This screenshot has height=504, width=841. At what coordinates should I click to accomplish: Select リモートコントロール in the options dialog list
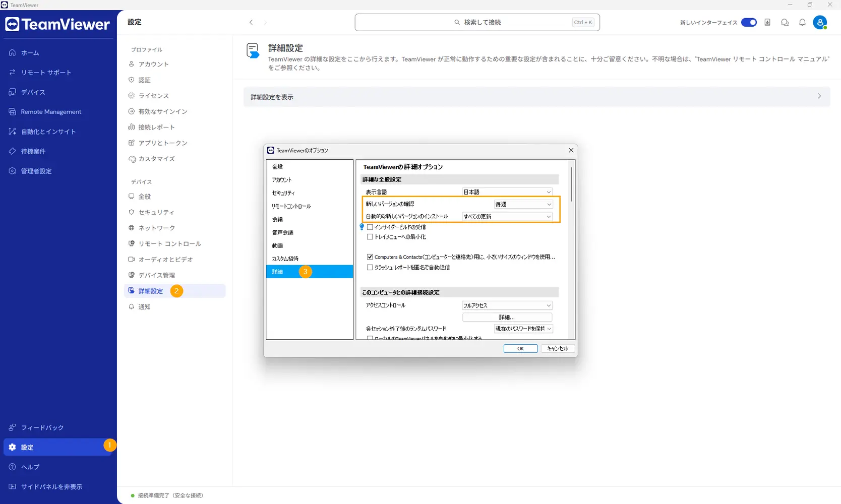[x=310, y=206]
